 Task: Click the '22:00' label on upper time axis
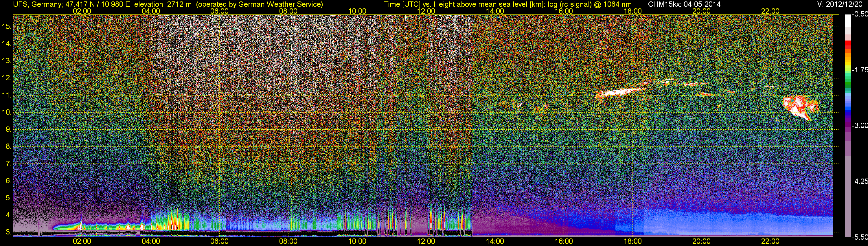(x=770, y=11)
